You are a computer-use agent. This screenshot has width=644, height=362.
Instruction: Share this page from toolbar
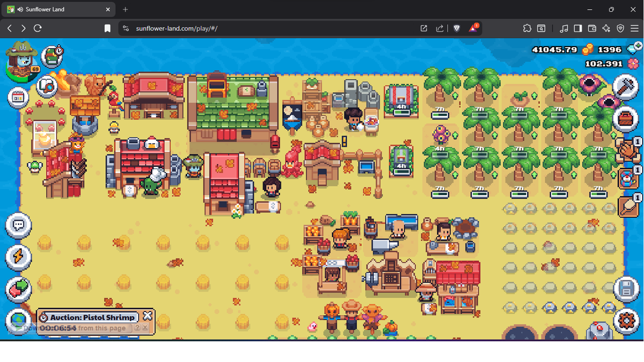coord(440,28)
